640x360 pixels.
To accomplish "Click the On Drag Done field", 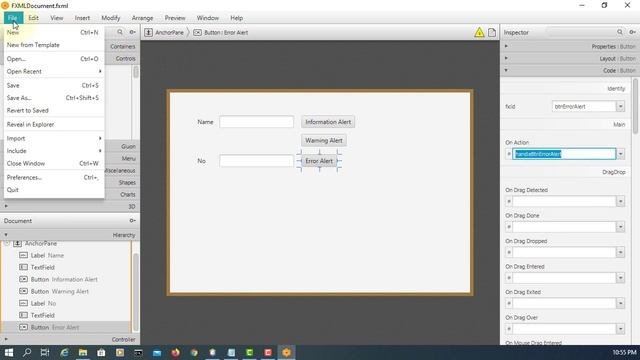I will 564,227.
